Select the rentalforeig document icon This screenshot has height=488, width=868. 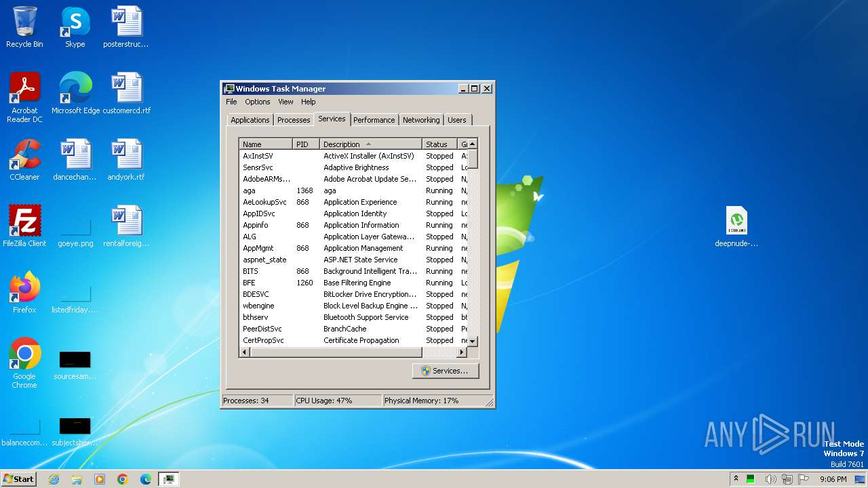126,226
